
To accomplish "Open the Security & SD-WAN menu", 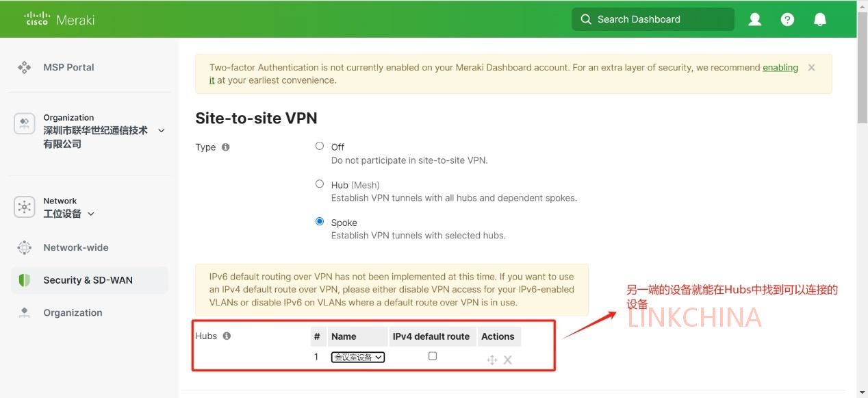I will 89,280.
